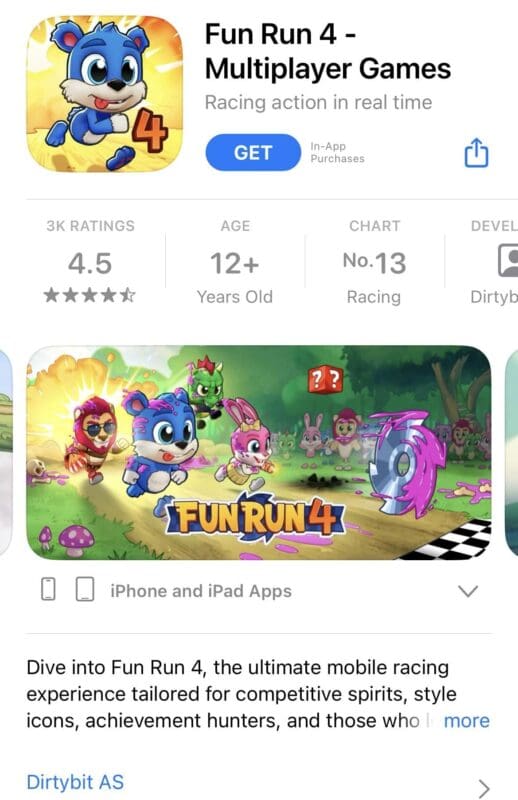
Task: Tap the iPhone and iPad Apps label
Action: tap(201, 591)
